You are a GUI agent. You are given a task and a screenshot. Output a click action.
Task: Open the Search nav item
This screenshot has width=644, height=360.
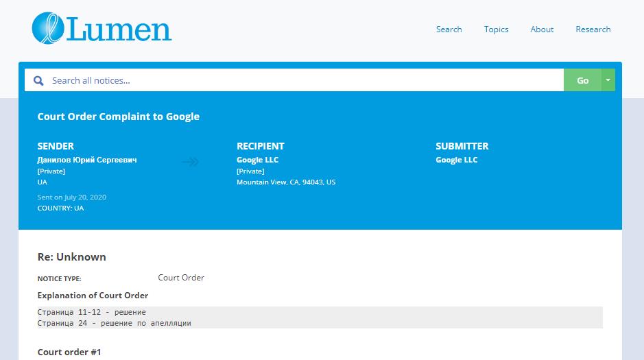point(449,29)
